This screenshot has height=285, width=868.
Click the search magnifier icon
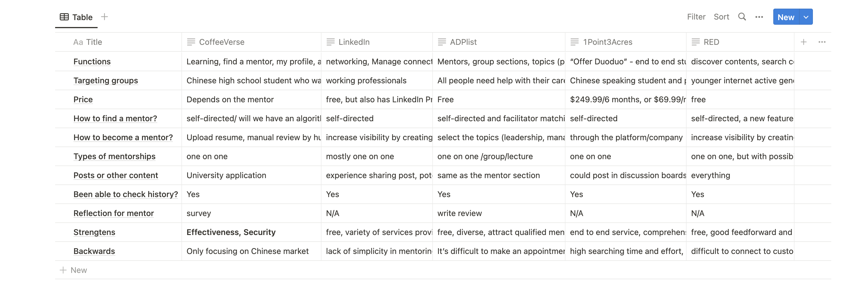coord(742,17)
